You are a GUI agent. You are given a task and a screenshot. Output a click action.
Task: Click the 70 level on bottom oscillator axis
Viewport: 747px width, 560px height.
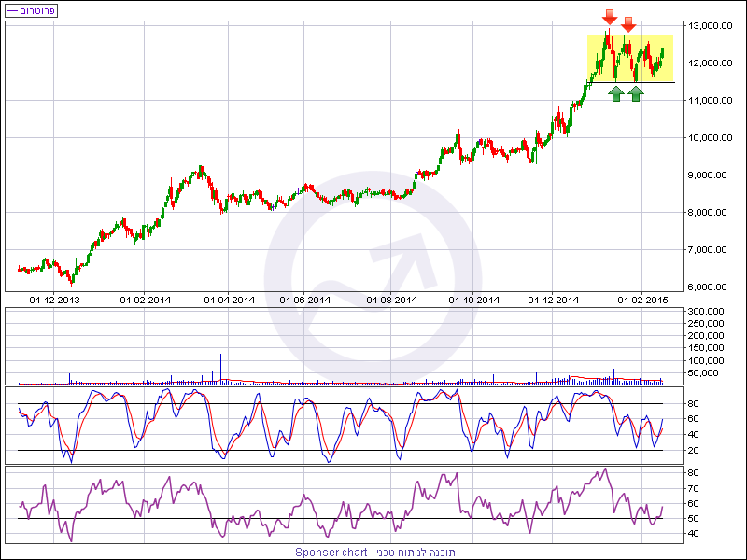click(x=694, y=488)
